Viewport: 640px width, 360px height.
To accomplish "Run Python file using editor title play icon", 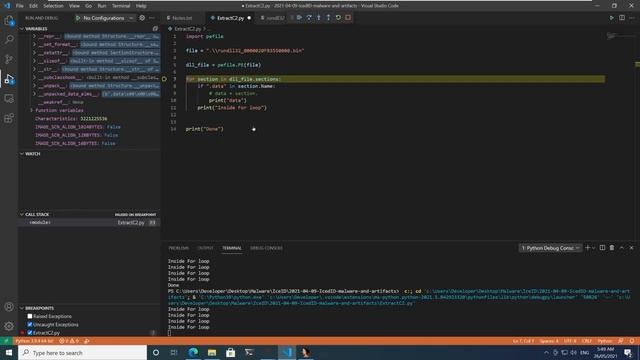I will (x=611, y=18).
